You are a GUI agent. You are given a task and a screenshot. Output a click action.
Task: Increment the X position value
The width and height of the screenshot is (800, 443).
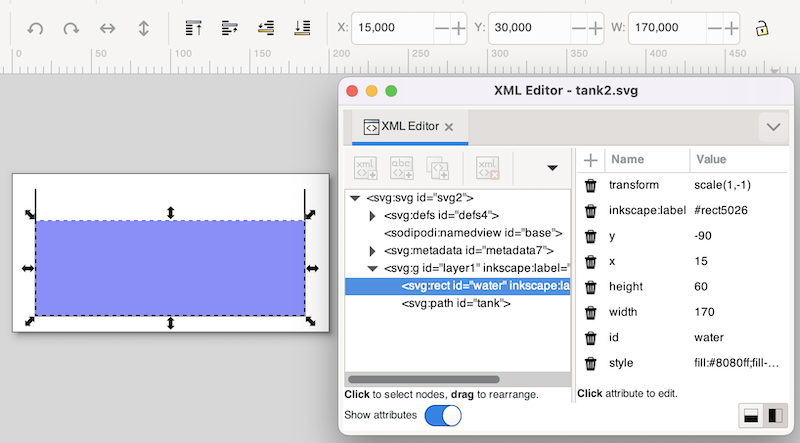(x=459, y=28)
